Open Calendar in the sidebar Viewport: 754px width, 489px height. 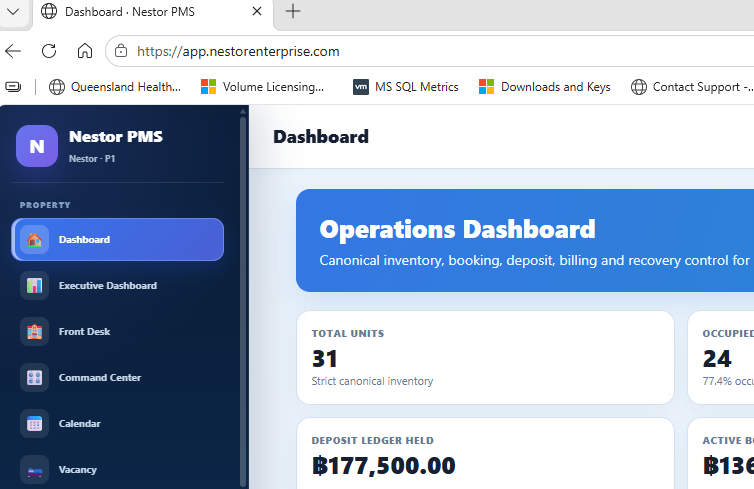pyautogui.click(x=118, y=424)
